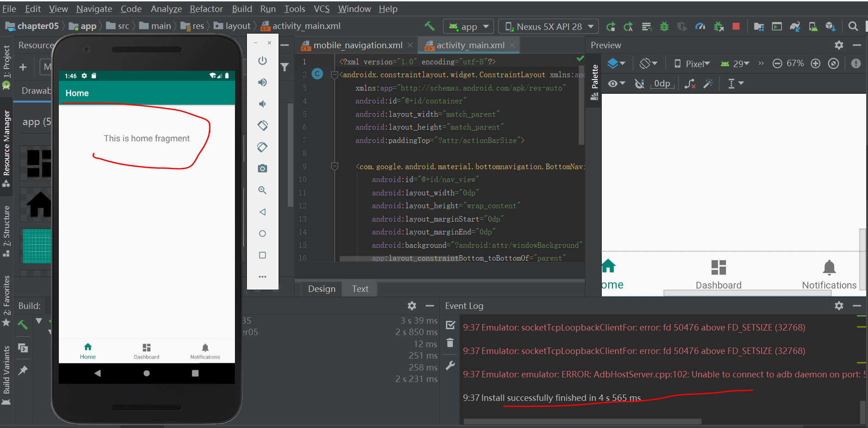
Task: Open the SDK Manager icon
Action: click(830, 27)
